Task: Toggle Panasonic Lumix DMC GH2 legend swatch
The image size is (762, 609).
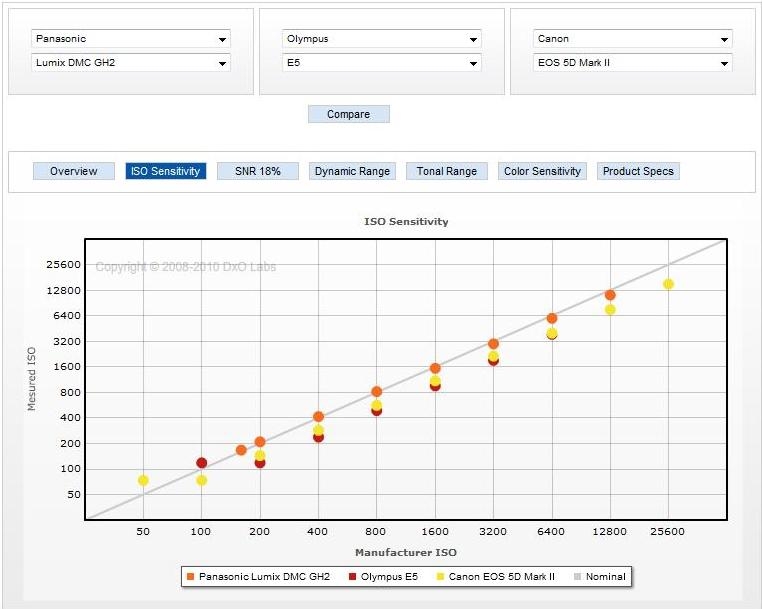Action: pyautogui.click(x=190, y=576)
